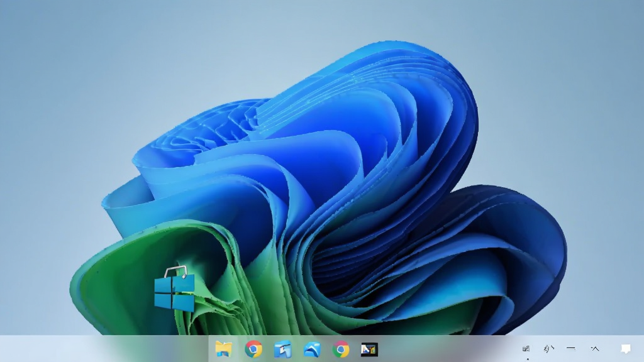Click the dash-shaped tray icon
Image resolution: width=644 pixels, height=362 pixels.
(571, 348)
